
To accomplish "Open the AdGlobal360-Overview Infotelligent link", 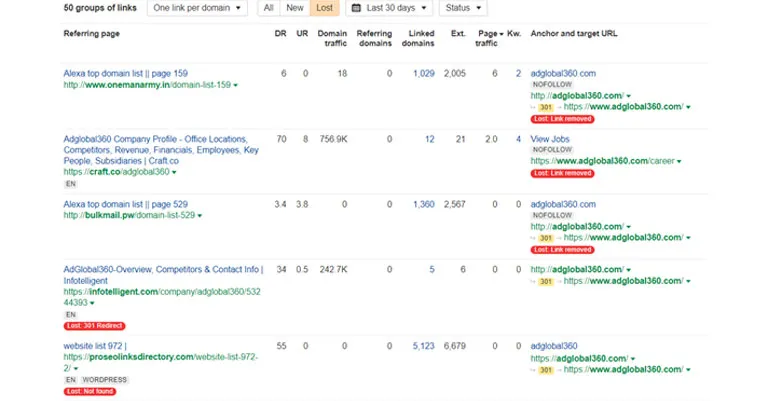I will [163, 275].
